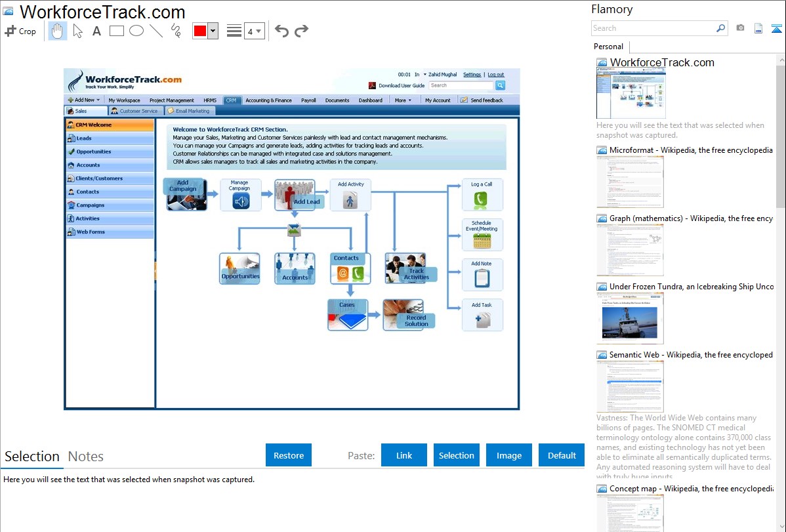786x532 pixels.
Task: Open the line width dropdown showing 4
Action: [x=255, y=31]
